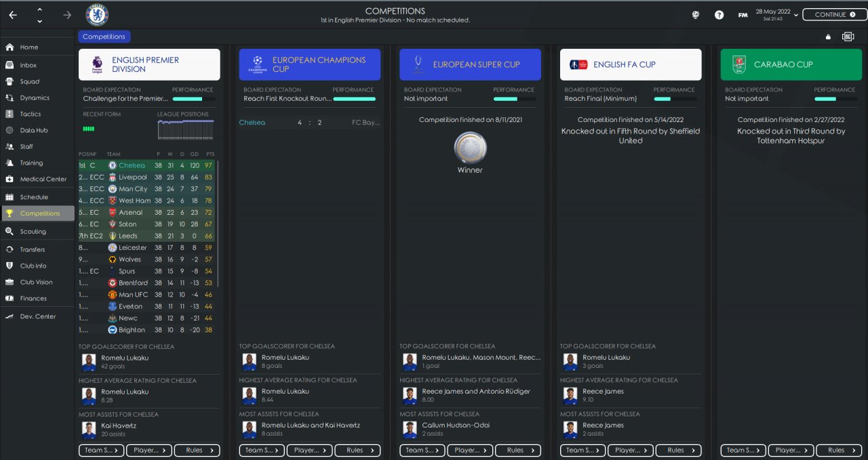Image resolution: width=868 pixels, height=460 pixels.
Task: Open Dynamics in the sidebar
Action: click(38, 98)
